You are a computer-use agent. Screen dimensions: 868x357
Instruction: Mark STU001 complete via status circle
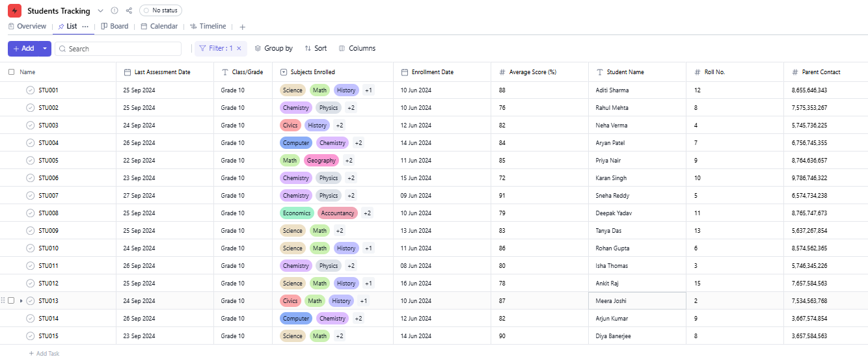pos(30,90)
